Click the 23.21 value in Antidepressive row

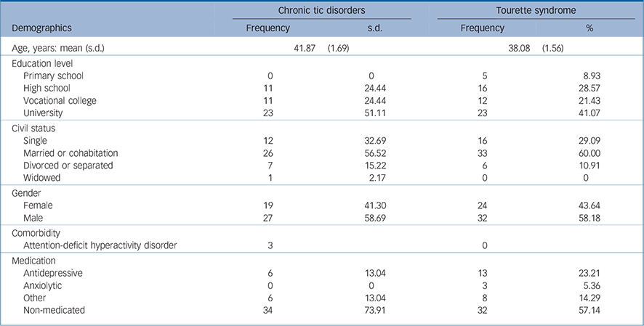(589, 273)
